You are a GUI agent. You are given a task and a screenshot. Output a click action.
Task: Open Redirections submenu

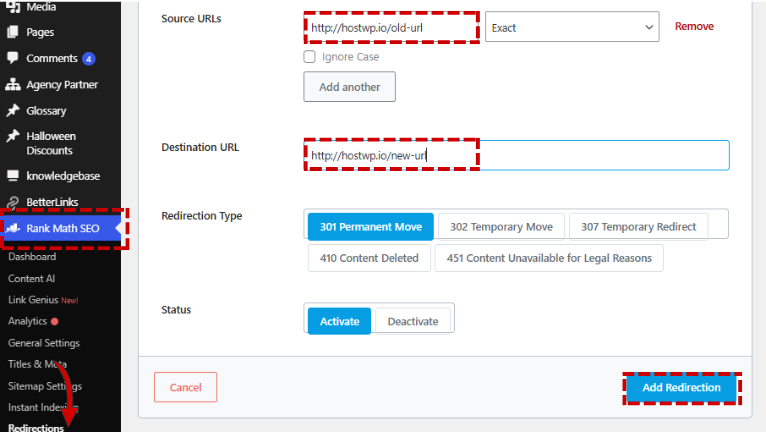pos(36,428)
